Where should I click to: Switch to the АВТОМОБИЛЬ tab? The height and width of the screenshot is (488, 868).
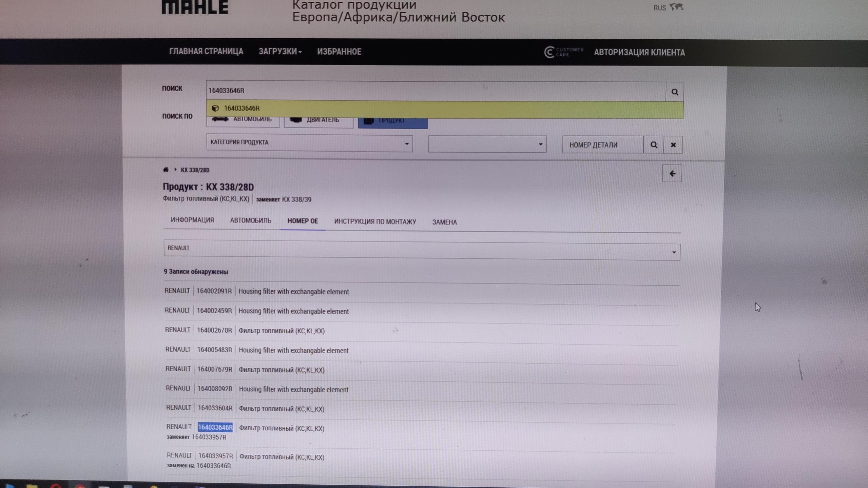pyautogui.click(x=251, y=220)
